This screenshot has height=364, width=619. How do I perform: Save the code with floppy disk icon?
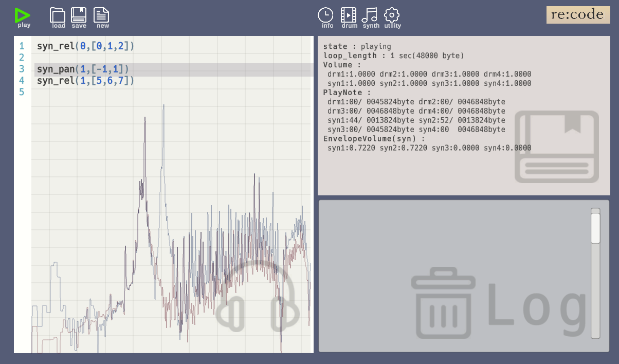(79, 17)
